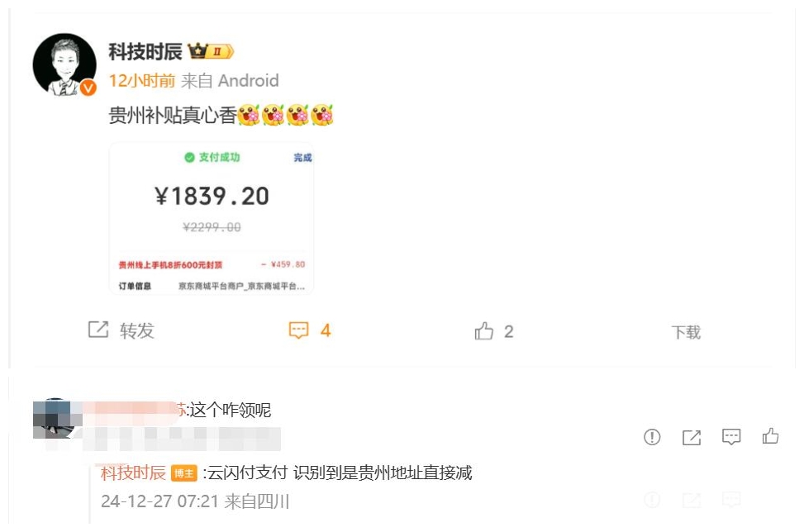Click the crown membership level badge
The image size is (804, 532).
pos(211,51)
